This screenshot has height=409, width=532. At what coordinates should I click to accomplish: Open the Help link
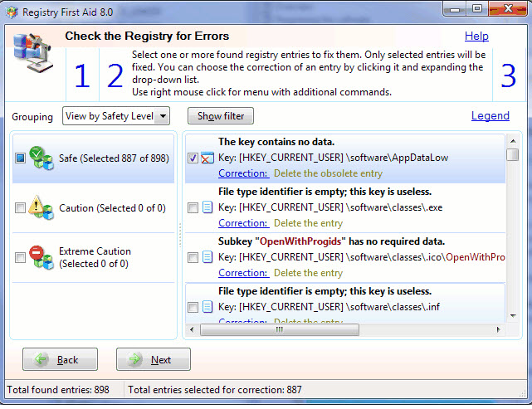(x=476, y=36)
